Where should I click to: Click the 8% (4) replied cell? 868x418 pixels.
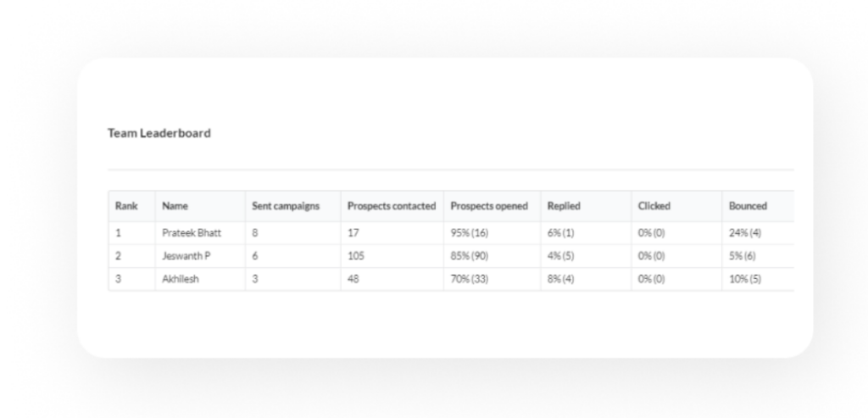561,279
